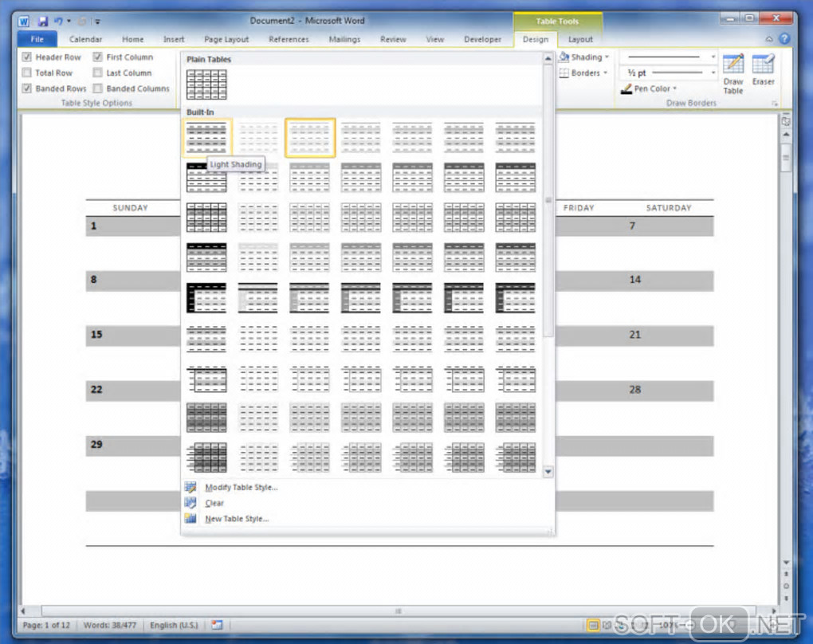Toggle the Banded Rows checkbox

click(27, 88)
